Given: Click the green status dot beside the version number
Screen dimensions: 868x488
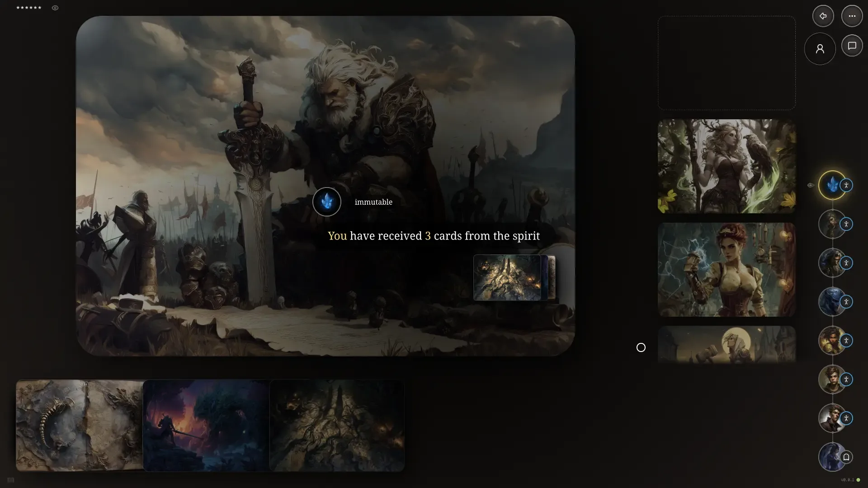Looking at the screenshot, I should [859, 480].
